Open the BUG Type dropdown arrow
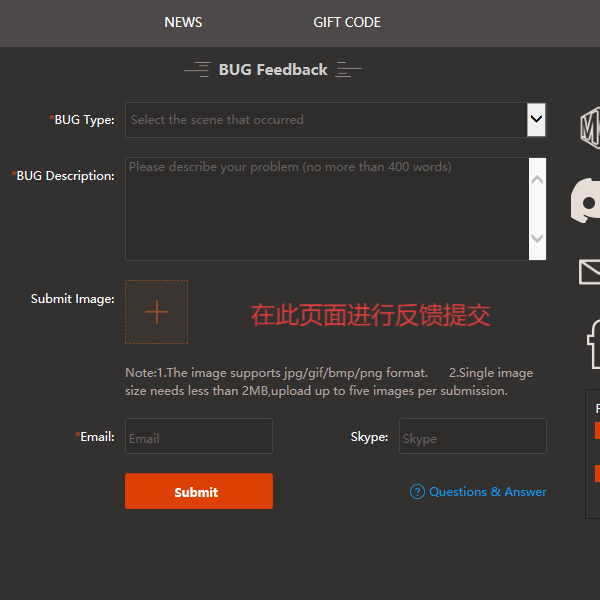 [x=537, y=120]
